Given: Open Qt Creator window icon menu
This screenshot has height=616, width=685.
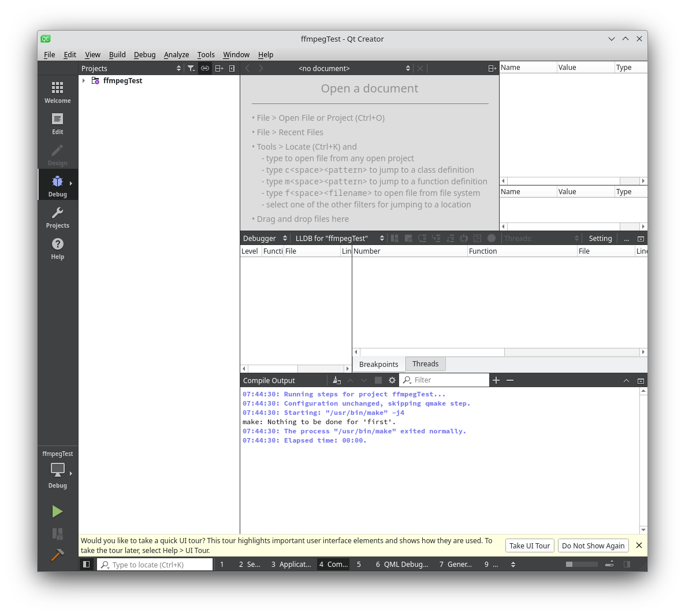Looking at the screenshot, I should (x=46, y=39).
